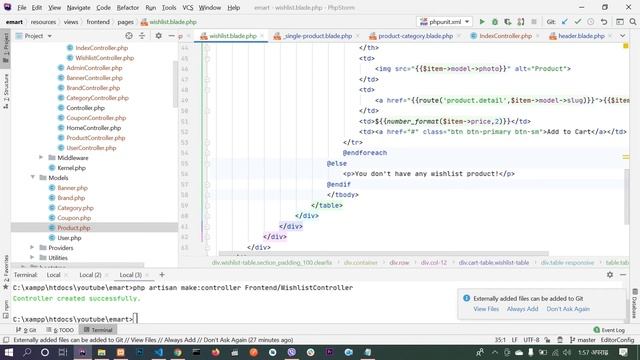Open Favorites tool window sidebar button
640x360 pixels.
point(6,272)
